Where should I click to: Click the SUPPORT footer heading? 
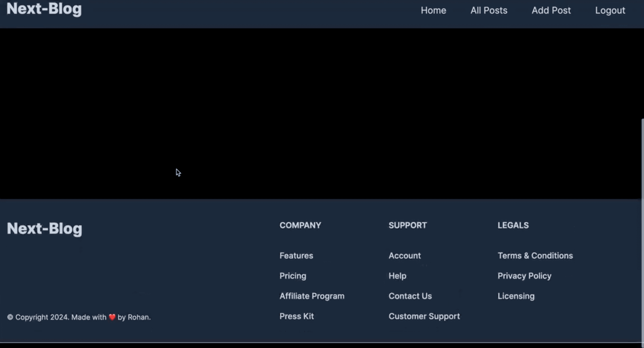407,225
